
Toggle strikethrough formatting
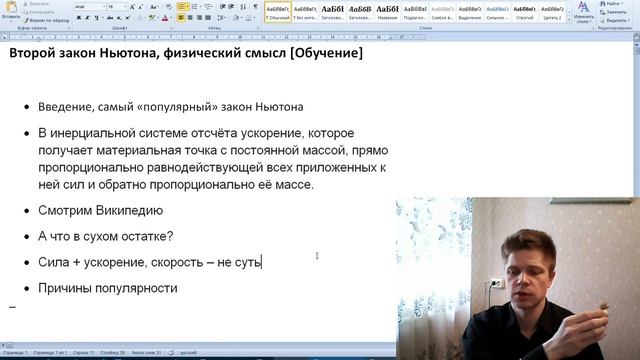(x=110, y=18)
